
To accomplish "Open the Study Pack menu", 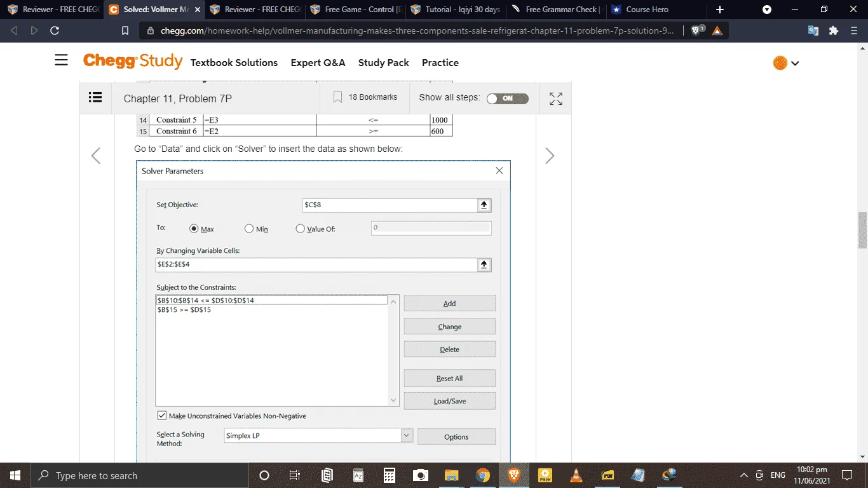I will tap(384, 62).
